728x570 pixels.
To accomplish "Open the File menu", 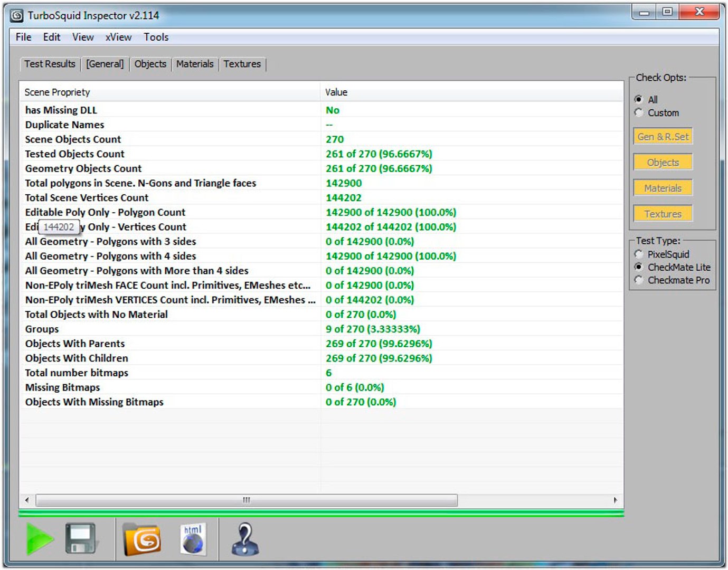I will pyautogui.click(x=23, y=37).
